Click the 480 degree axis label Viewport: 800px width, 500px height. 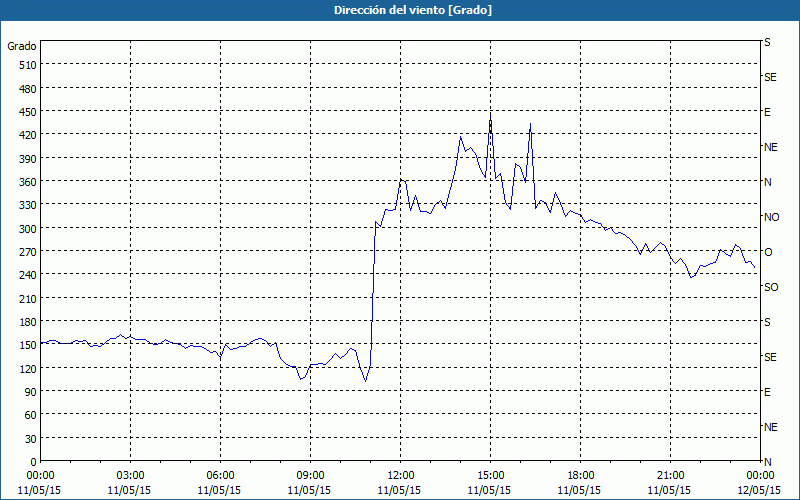tap(28, 89)
